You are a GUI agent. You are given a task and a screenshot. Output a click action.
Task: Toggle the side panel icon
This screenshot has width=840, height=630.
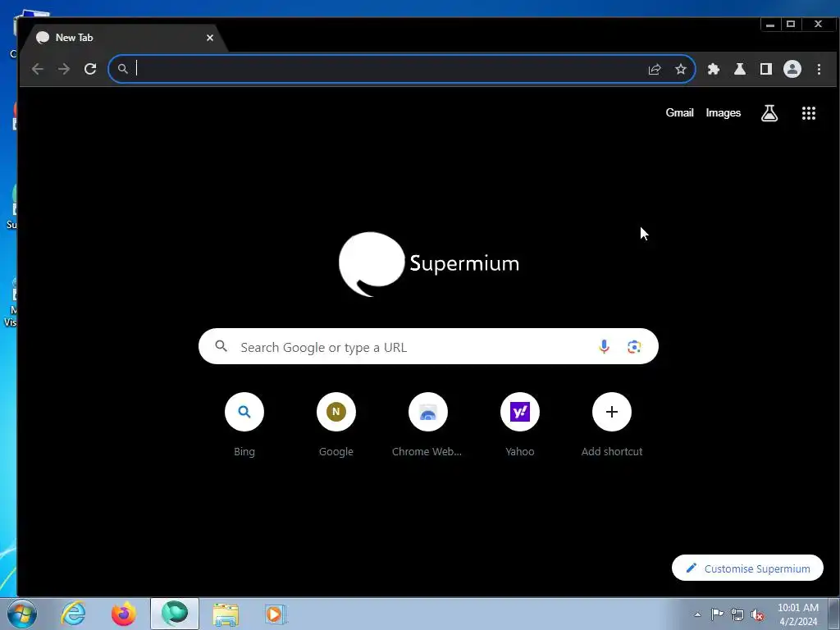[766, 69]
